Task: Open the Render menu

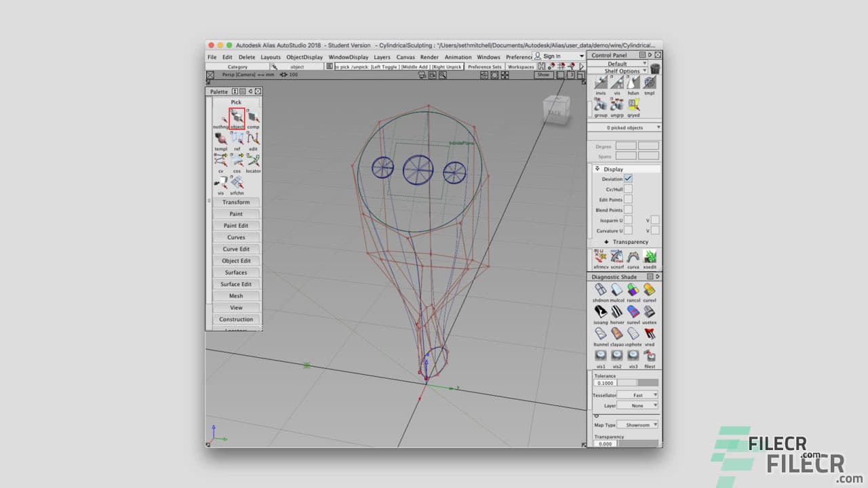Action: point(429,57)
